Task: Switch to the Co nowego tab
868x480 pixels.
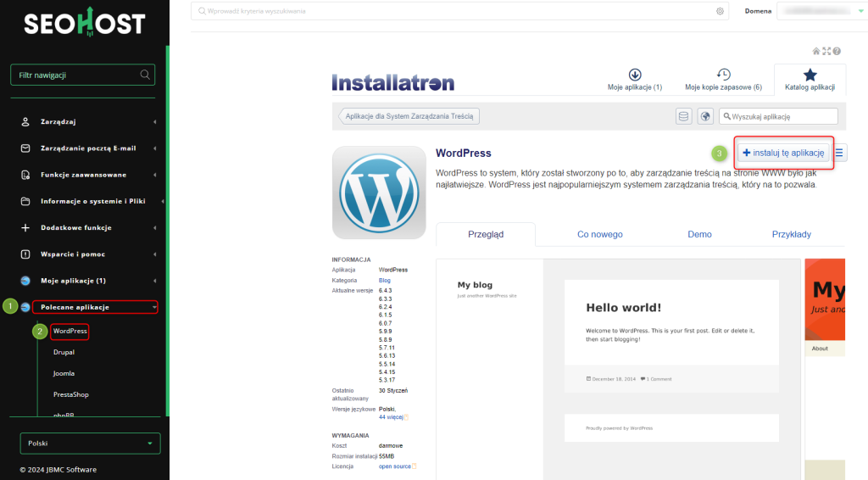Action: (x=600, y=234)
